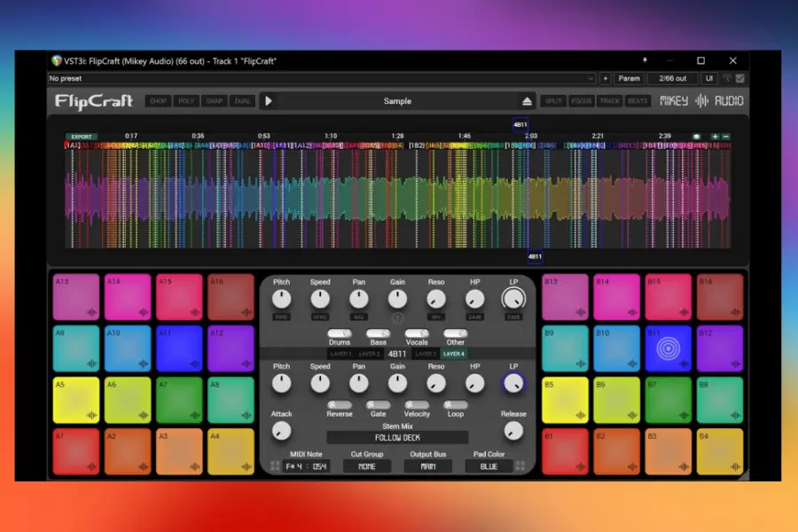This screenshot has height=532, width=798.
Task: Zoom in on the waveform with the plus icon
Action: coord(716,137)
